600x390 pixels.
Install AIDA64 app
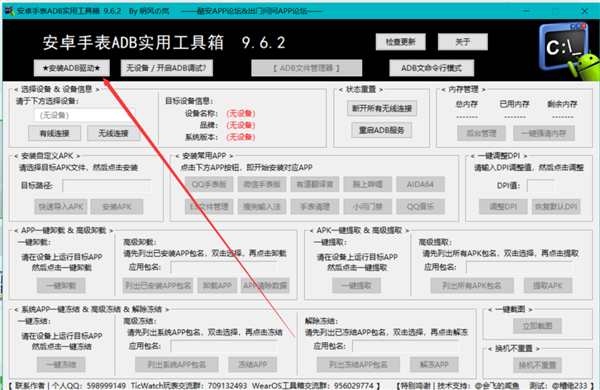pyautogui.click(x=421, y=184)
